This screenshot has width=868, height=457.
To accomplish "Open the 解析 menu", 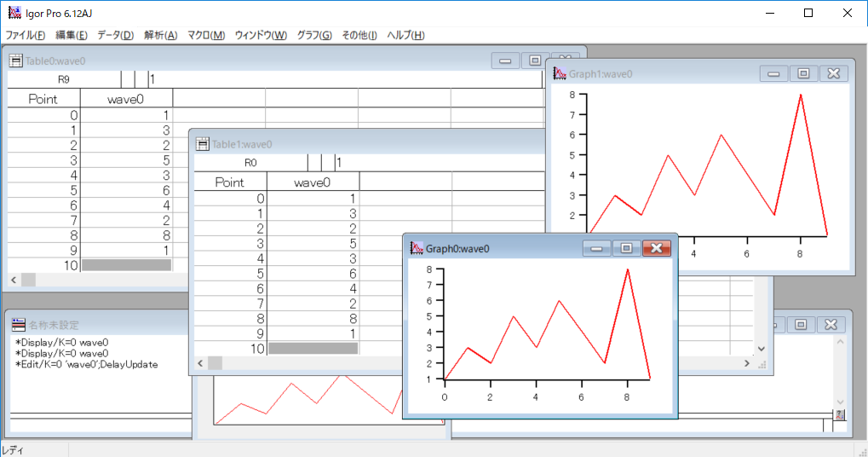I will click(x=160, y=35).
